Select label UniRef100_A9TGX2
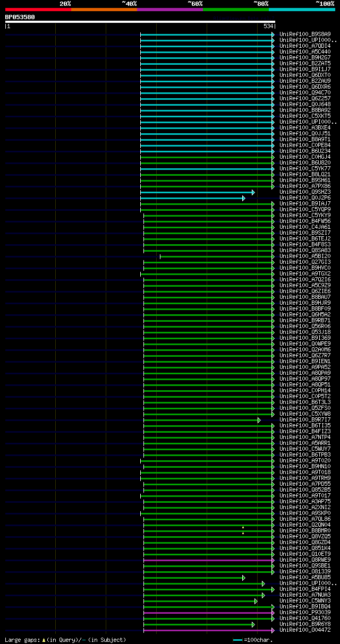 tap(305, 274)
